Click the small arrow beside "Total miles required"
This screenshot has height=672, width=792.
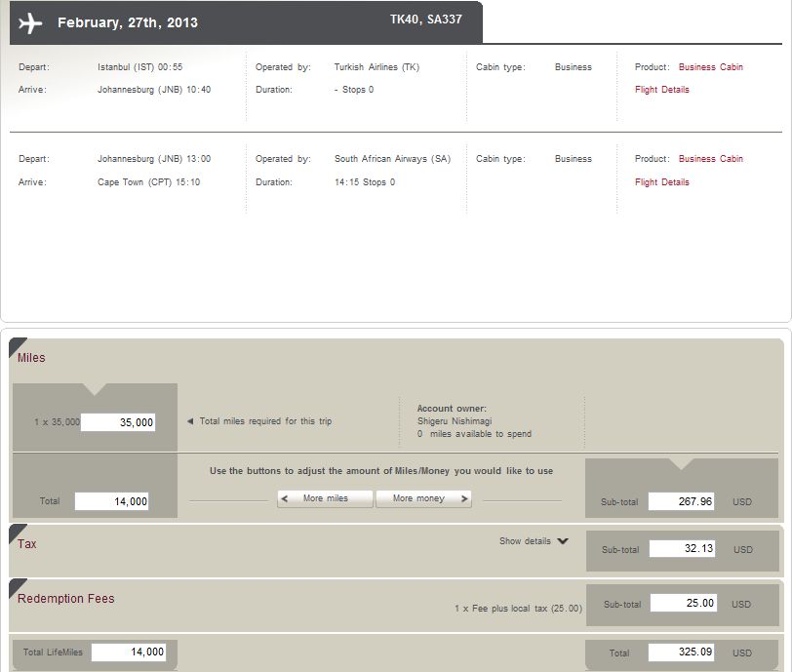click(x=190, y=421)
